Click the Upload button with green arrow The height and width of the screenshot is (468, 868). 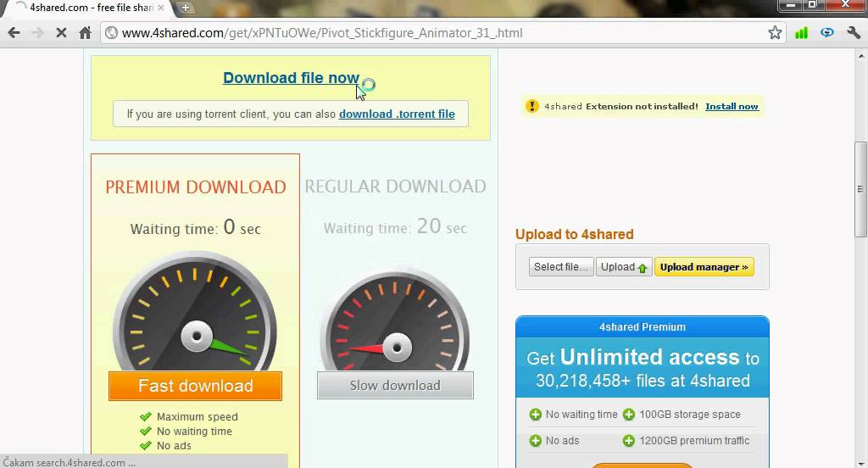[x=624, y=267]
